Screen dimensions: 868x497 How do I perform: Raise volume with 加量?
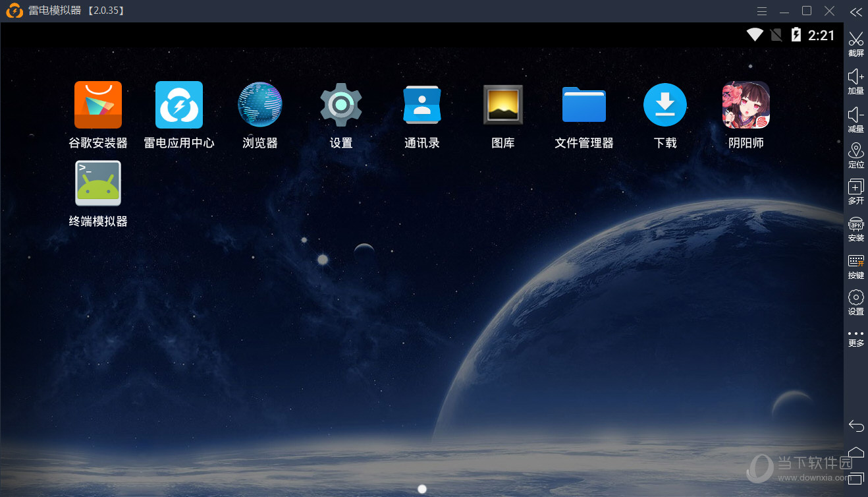[856, 81]
